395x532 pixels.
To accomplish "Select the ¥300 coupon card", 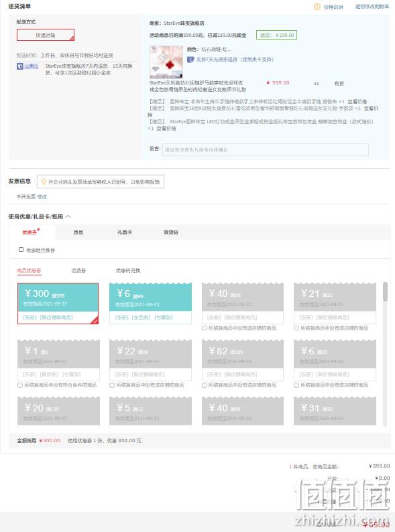I will click(x=58, y=304).
